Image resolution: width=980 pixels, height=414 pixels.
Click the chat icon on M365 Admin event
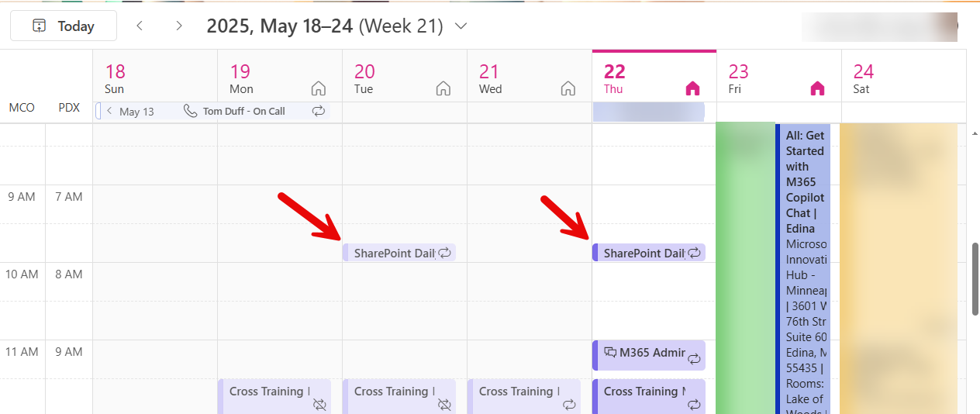click(x=610, y=353)
